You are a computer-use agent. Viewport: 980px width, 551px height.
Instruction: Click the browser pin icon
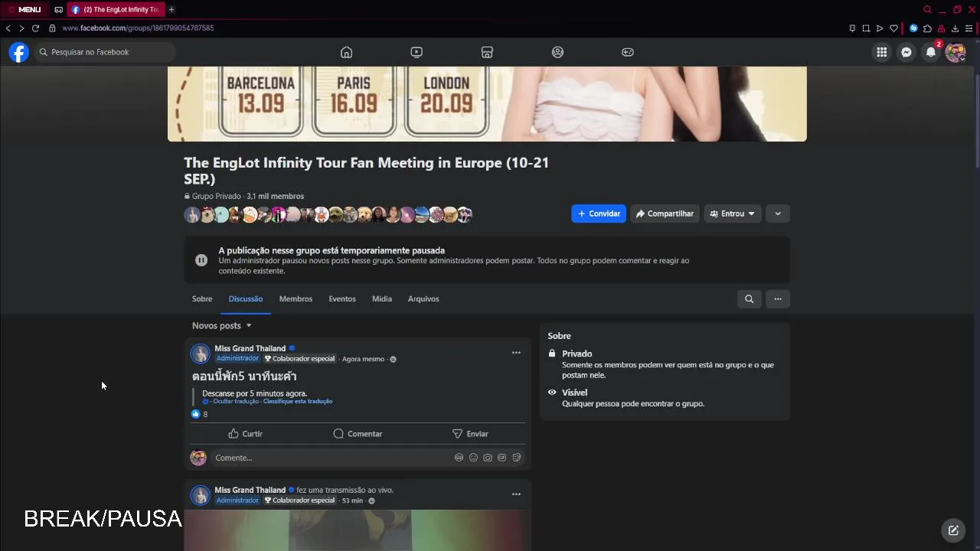852,28
